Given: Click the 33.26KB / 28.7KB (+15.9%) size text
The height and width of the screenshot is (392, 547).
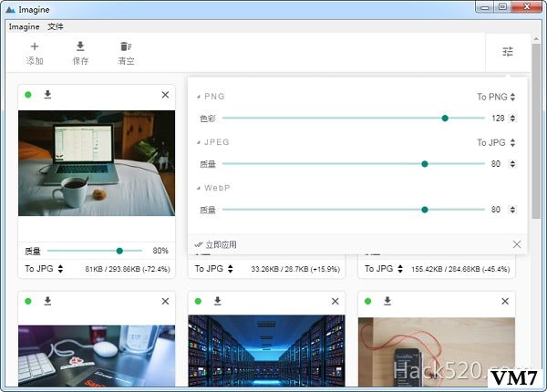Looking at the screenshot, I should [x=295, y=269].
